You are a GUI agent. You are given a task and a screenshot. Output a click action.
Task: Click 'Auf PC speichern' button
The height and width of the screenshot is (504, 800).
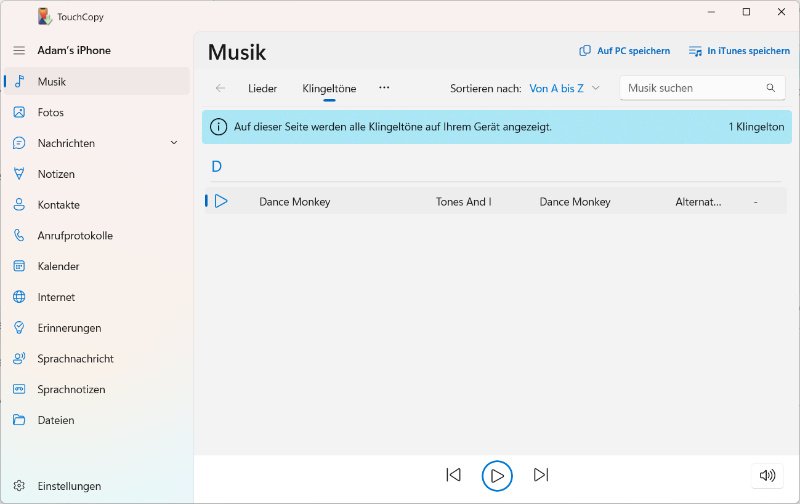coord(624,50)
